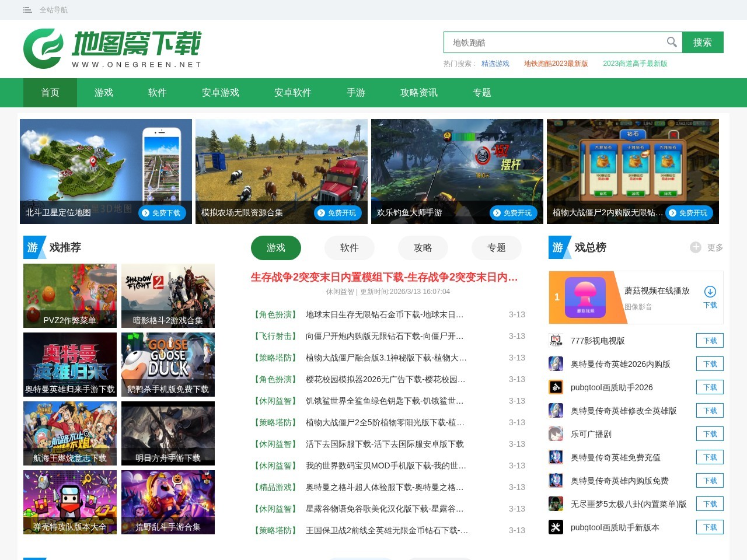Viewport: 747px width, 560px height.
Task: Select the 专题 filter tab
Action: click(496, 247)
